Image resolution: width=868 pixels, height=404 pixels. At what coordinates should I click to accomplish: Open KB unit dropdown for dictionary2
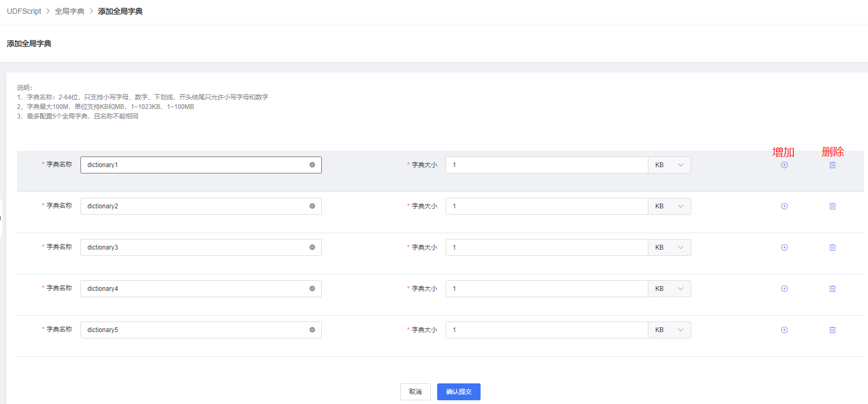(670, 206)
